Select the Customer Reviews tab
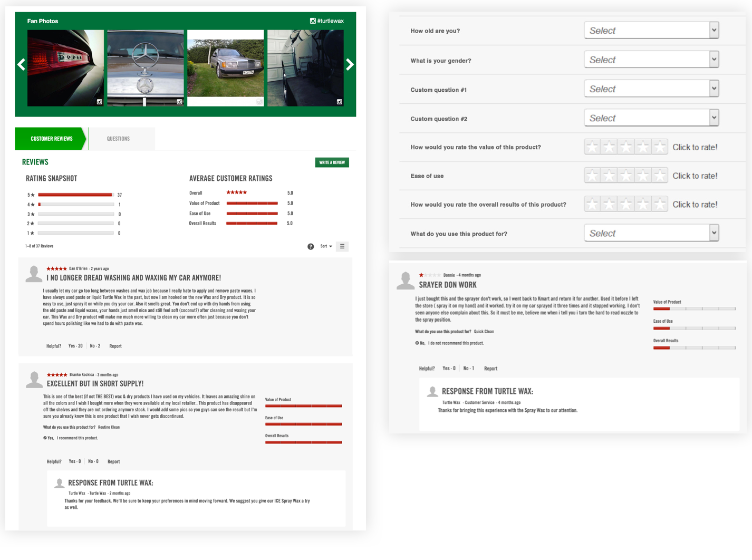Image resolution: width=752 pixels, height=560 pixels. 51,139
